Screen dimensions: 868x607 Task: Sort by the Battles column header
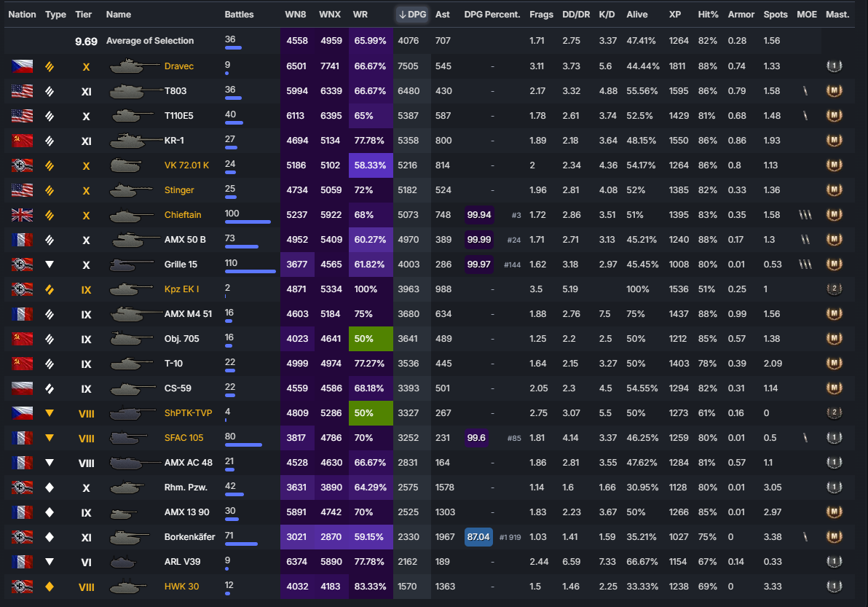(240, 15)
